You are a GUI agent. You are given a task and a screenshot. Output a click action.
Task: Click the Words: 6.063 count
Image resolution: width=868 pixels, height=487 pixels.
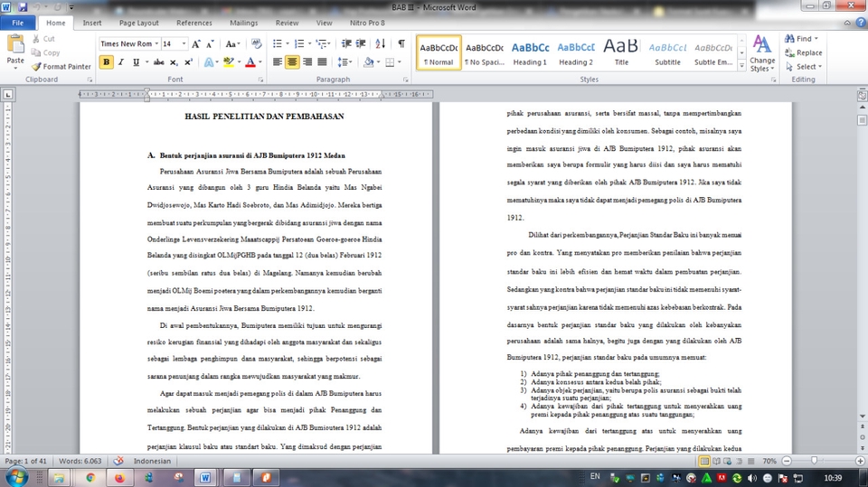pyautogui.click(x=80, y=461)
